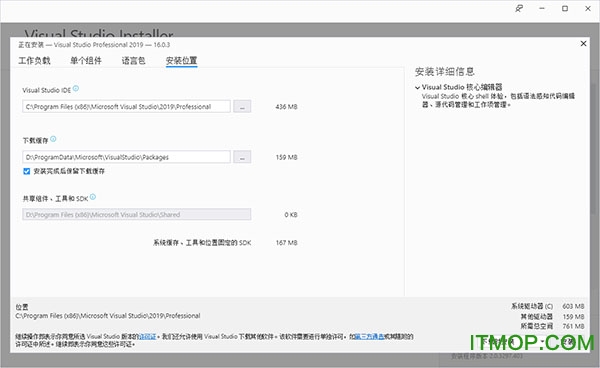This screenshot has height=368, width=600.
Task: Minimize the Visual Studio Installer window
Action: click(542, 8)
